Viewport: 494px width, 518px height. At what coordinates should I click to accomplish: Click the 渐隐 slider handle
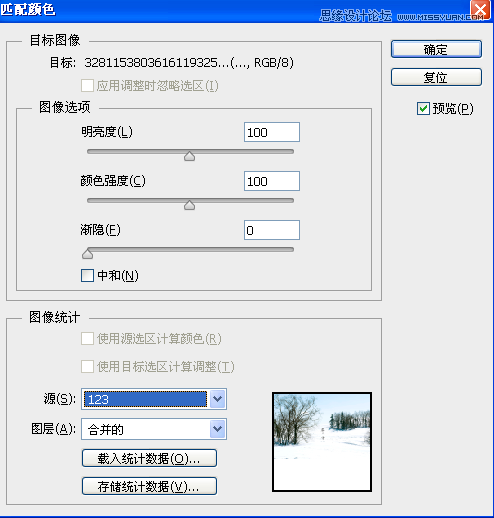coord(87,254)
